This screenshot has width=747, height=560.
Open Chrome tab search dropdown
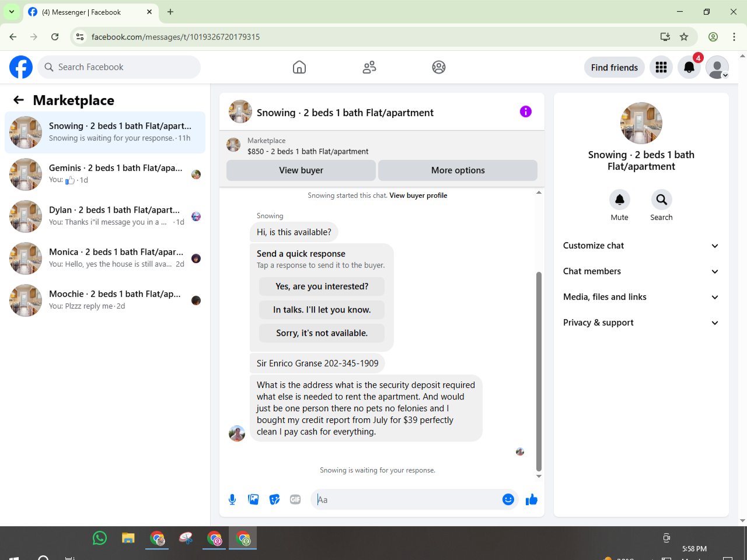12,12
